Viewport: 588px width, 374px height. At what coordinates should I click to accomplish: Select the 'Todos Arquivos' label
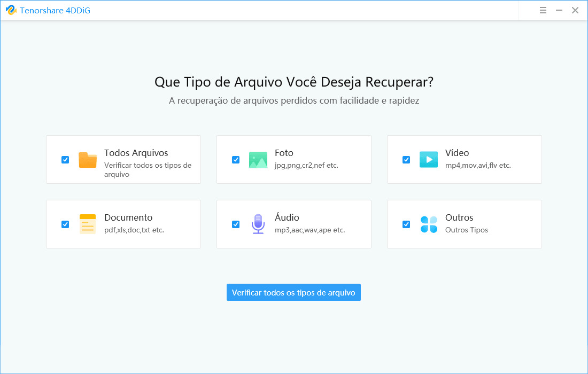tap(136, 153)
